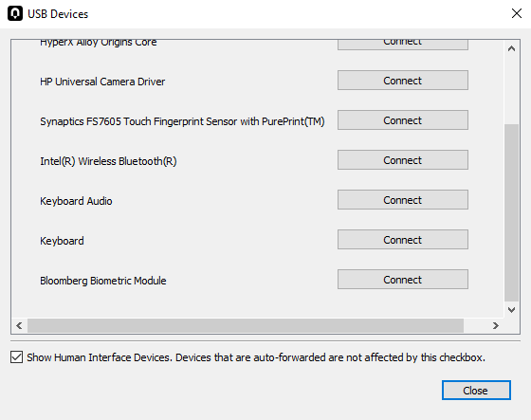Image resolution: width=531 pixels, height=420 pixels.
Task: Click the horizontal scrollbar thumb
Action: (246, 325)
